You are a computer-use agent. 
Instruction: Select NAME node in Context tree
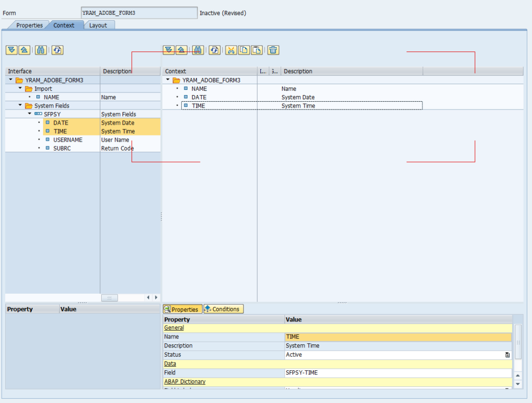(x=199, y=89)
